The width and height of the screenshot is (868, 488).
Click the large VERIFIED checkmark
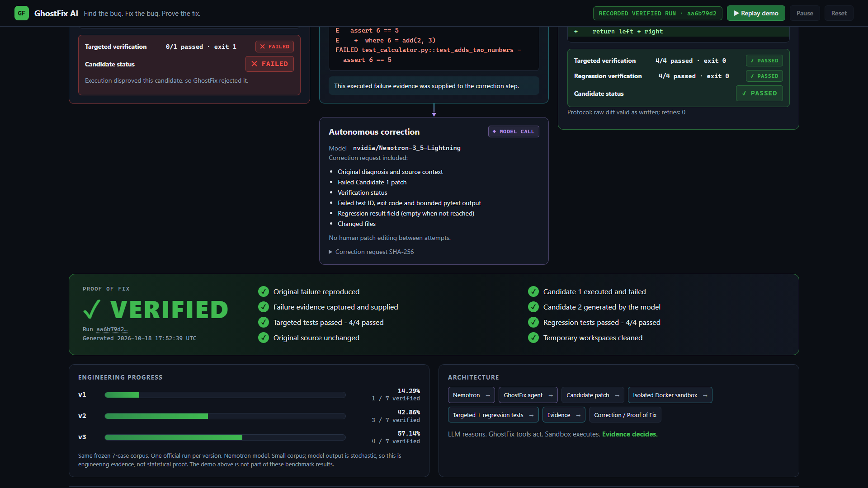92,310
